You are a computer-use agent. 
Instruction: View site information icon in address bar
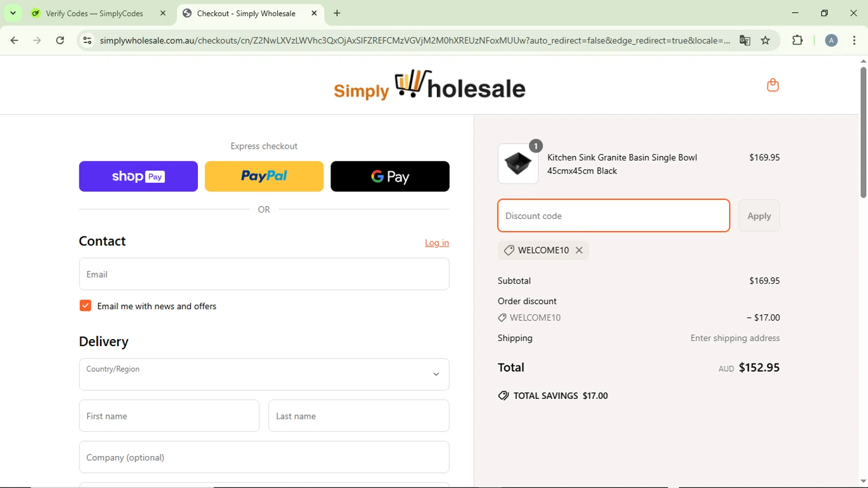pos(87,41)
